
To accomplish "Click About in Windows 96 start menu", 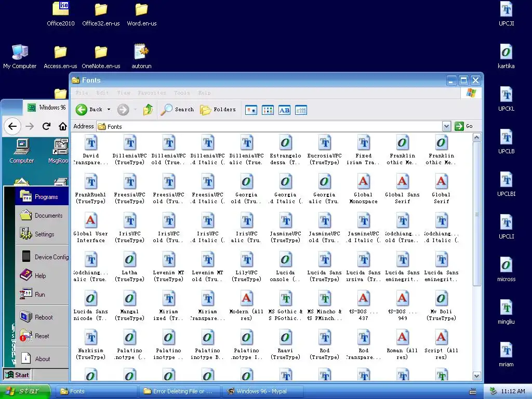I will (42, 358).
